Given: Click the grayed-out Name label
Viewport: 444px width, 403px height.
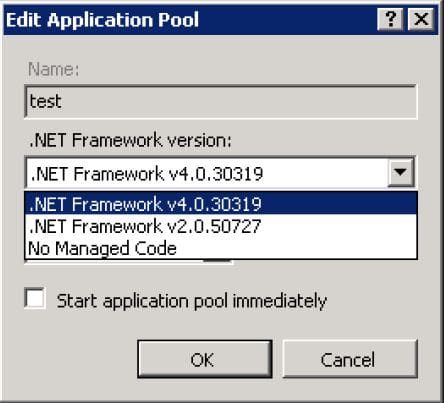Looking at the screenshot, I should [53, 69].
